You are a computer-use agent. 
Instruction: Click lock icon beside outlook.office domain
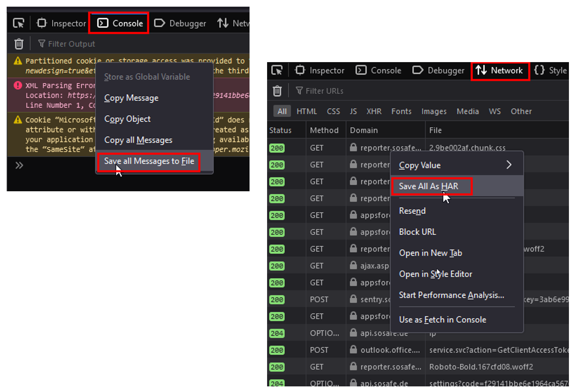click(353, 350)
